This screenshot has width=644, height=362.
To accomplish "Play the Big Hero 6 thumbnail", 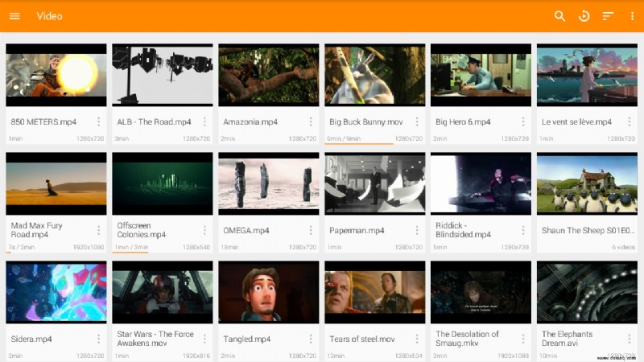I will [x=481, y=75].
